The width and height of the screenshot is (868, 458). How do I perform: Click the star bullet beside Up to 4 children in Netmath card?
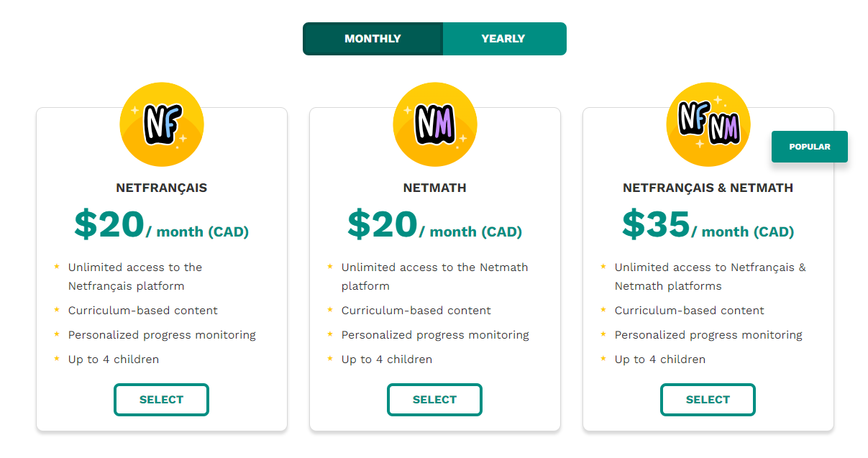click(x=330, y=358)
